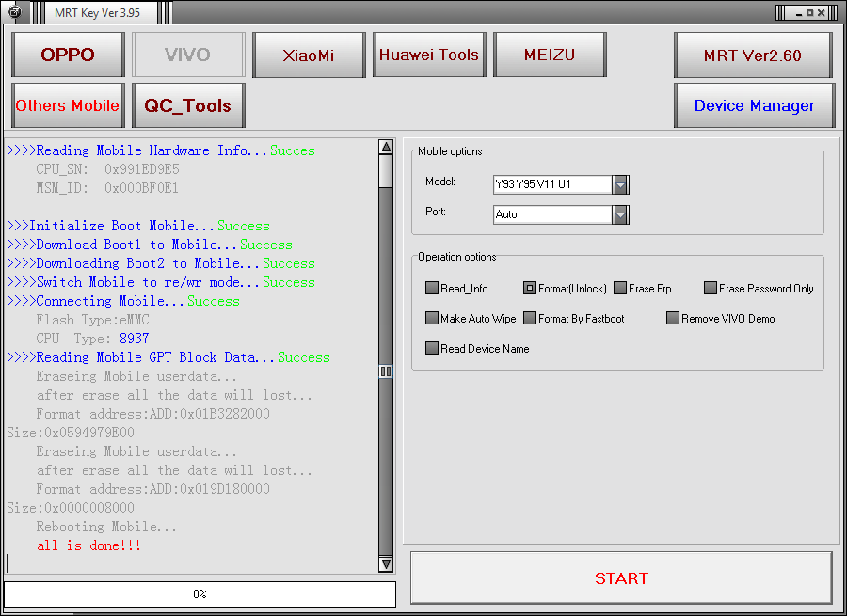Select the QC_Tools tab
Image resolution: width=847 pixels, height=616 pixels.
187,105
